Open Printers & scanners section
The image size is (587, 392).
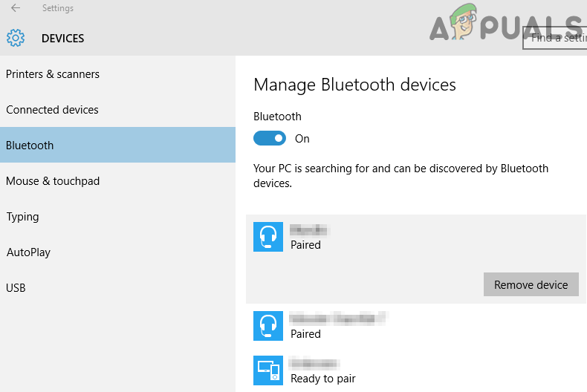[x=53, y=74]
